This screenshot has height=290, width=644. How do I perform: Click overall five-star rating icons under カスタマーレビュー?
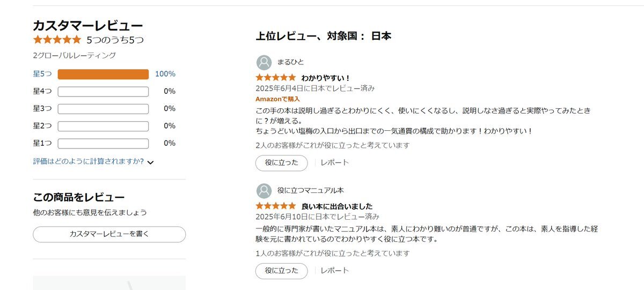[57, 40]
